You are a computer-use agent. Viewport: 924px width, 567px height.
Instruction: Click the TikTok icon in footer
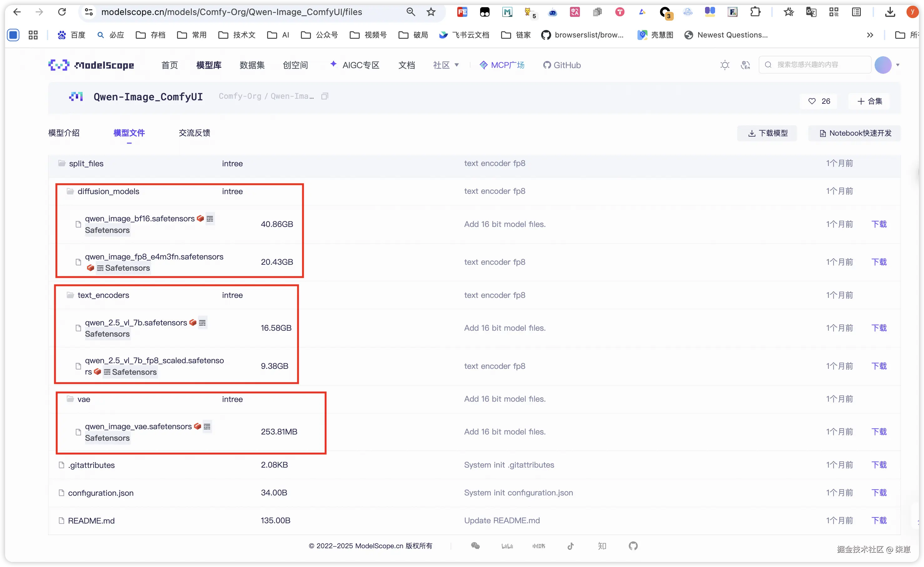point(570,546)
